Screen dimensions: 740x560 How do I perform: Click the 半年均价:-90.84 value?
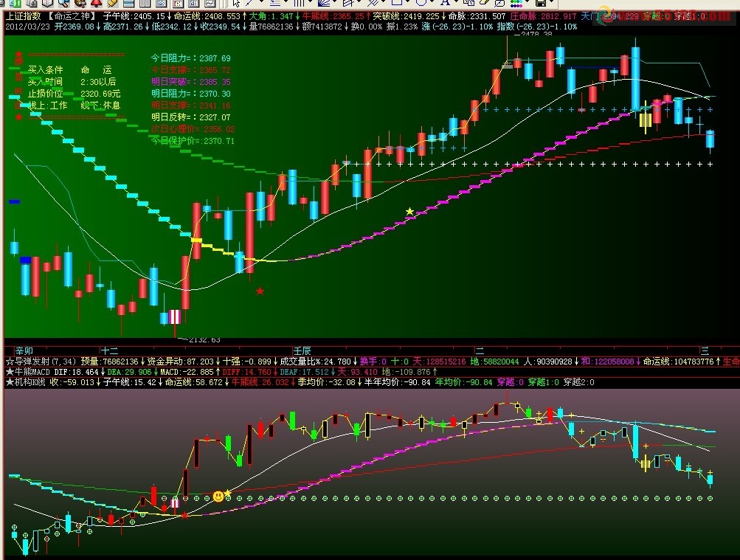[398, 382]
